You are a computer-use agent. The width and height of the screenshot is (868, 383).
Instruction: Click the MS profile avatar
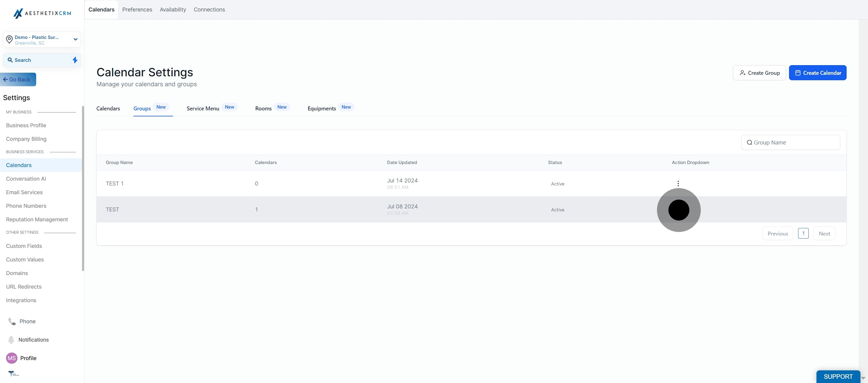click(12, 358)
